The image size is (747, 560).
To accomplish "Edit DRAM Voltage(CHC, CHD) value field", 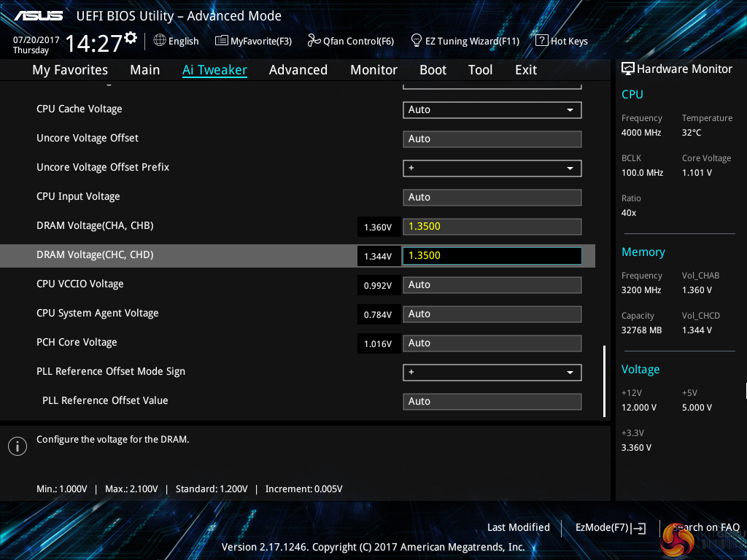I will (x=492, y=256).
